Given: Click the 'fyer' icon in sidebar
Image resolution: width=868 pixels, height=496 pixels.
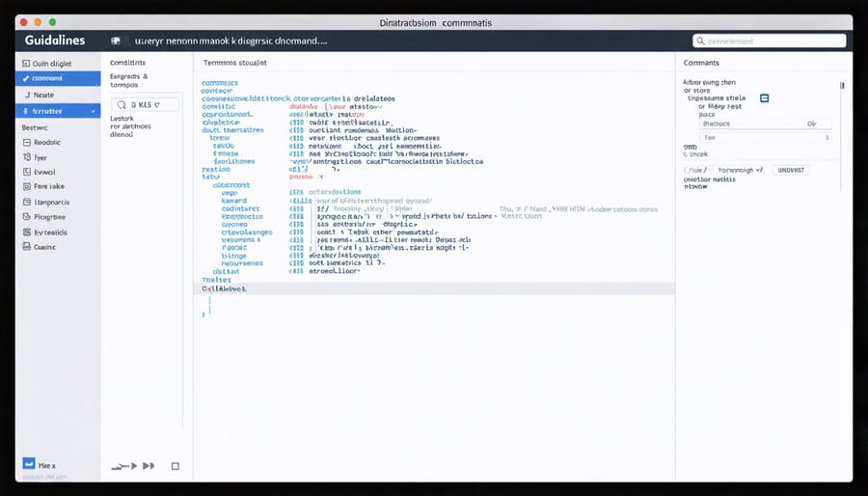Looking at the screenshot, I should 27,157.
